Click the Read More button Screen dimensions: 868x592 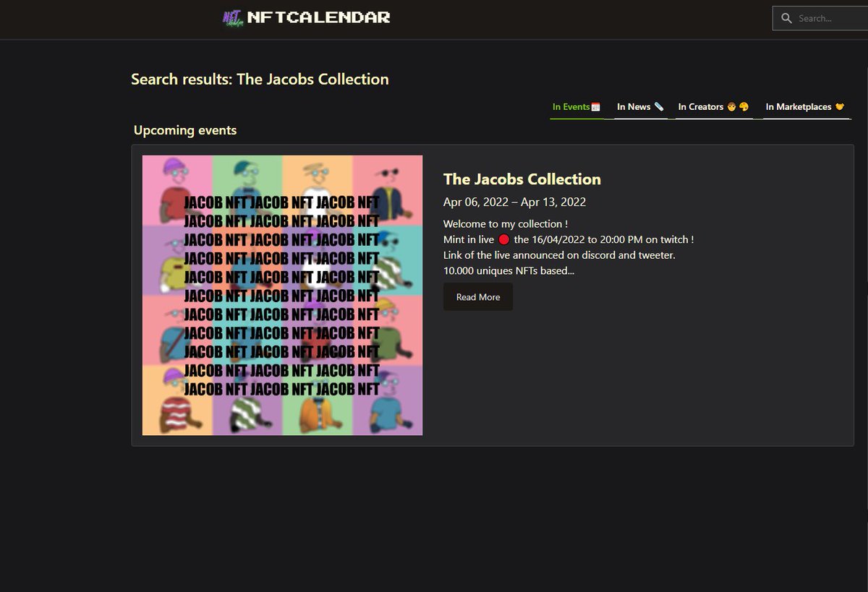tap(478, 297)
